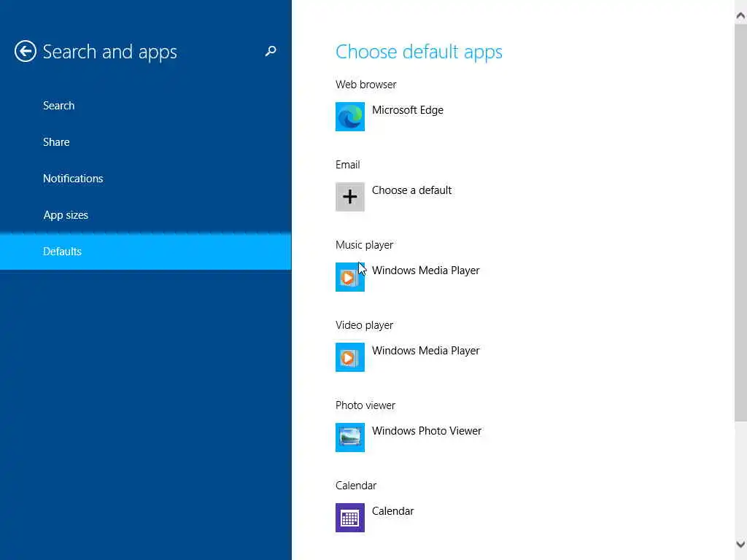Click the Microsoft Edge browser icon
Image resolution: width=747 pixels, height=560 pixels.
point(349,116)
